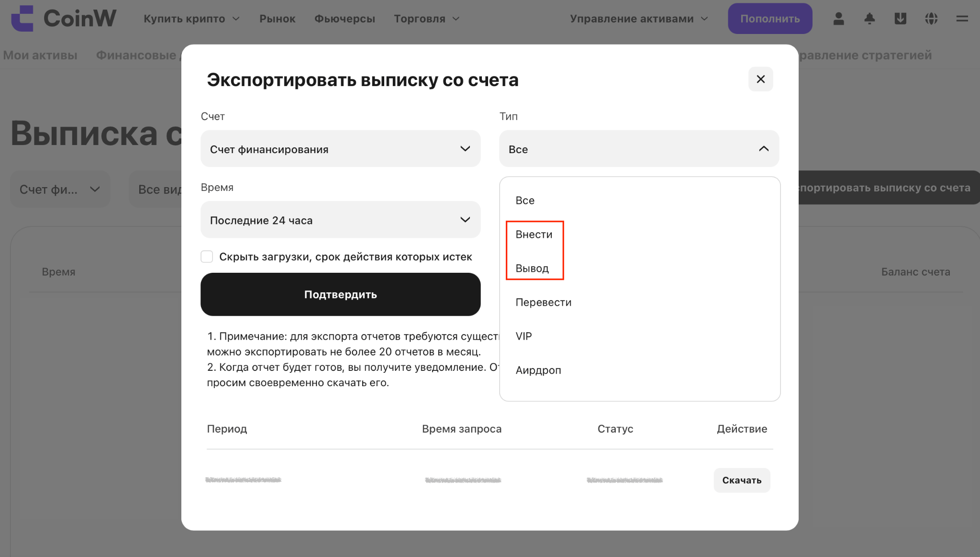Click the CoinW logo icon
This screenshot has width=980, height=557.
tap(22, 18)
